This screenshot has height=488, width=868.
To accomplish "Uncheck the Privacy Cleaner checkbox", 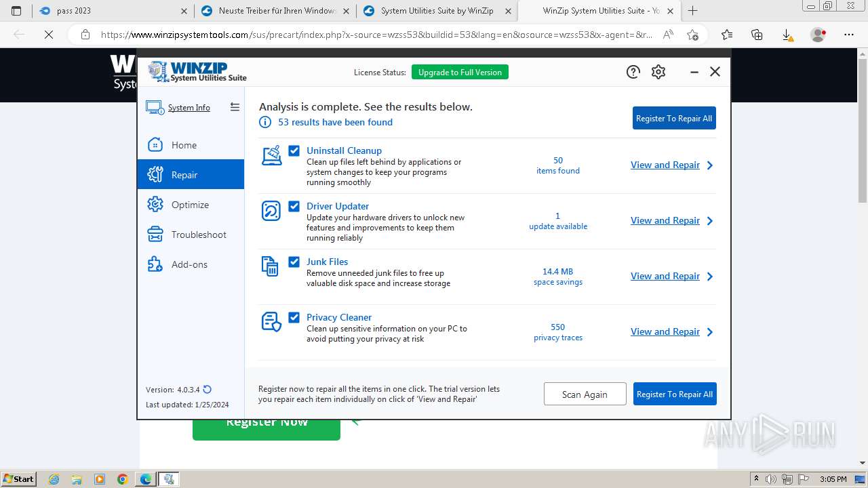I will tap(294, 317).
